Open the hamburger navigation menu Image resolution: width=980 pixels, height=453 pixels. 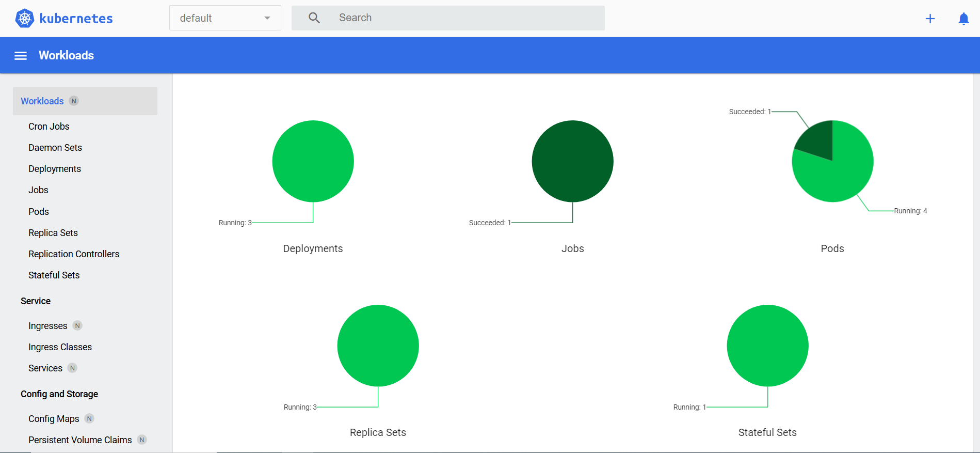click(x=21, y=56)
